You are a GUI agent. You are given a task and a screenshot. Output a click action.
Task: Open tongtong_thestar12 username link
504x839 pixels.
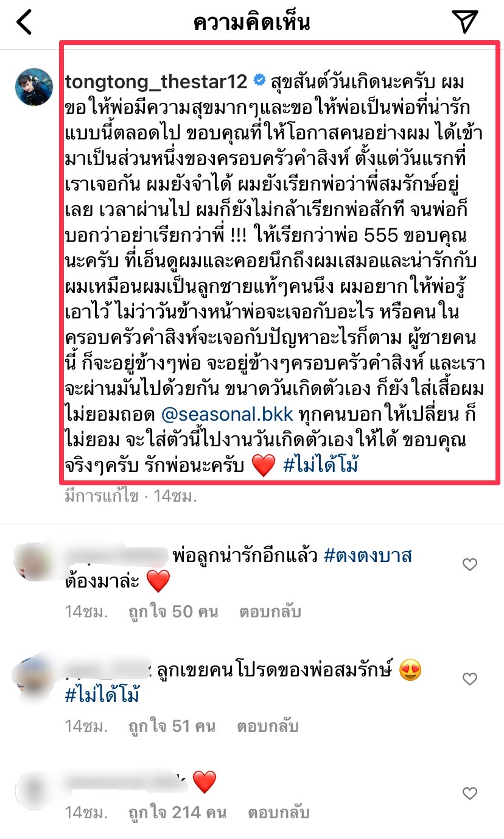tap(156, 81)
